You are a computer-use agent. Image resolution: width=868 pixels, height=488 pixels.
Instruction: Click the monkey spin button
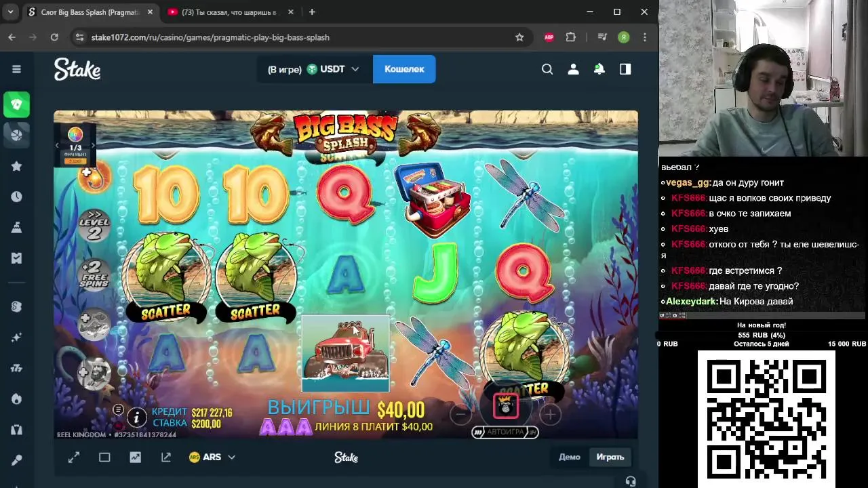pos(505,405)
